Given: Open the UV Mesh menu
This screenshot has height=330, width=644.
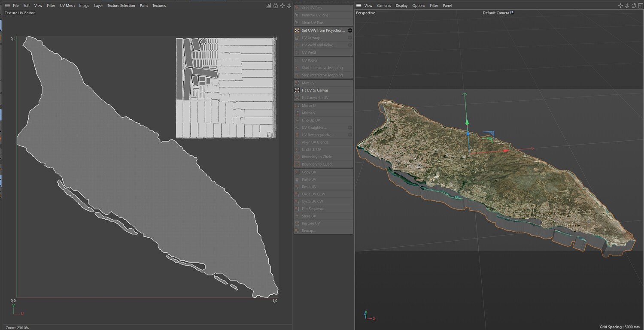Looking at the screenshot, I should click(67, 6).
